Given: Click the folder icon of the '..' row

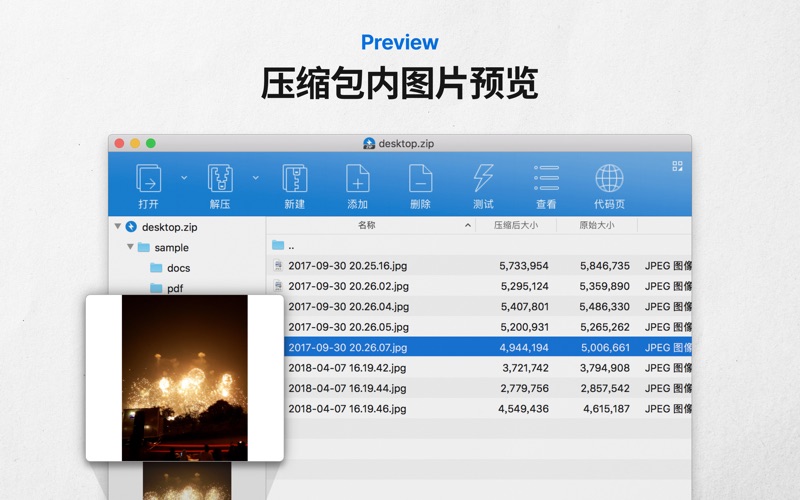Looking at the screenshot, I should click(278, 245).
